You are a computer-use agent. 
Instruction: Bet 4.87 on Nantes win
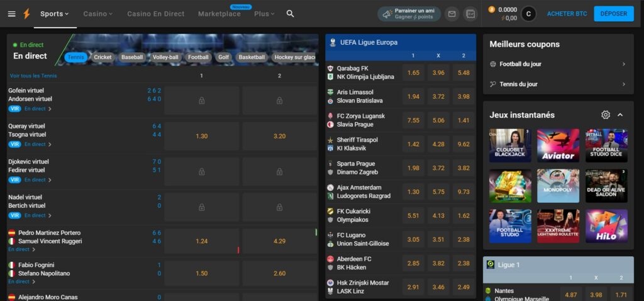pos(571,295)
